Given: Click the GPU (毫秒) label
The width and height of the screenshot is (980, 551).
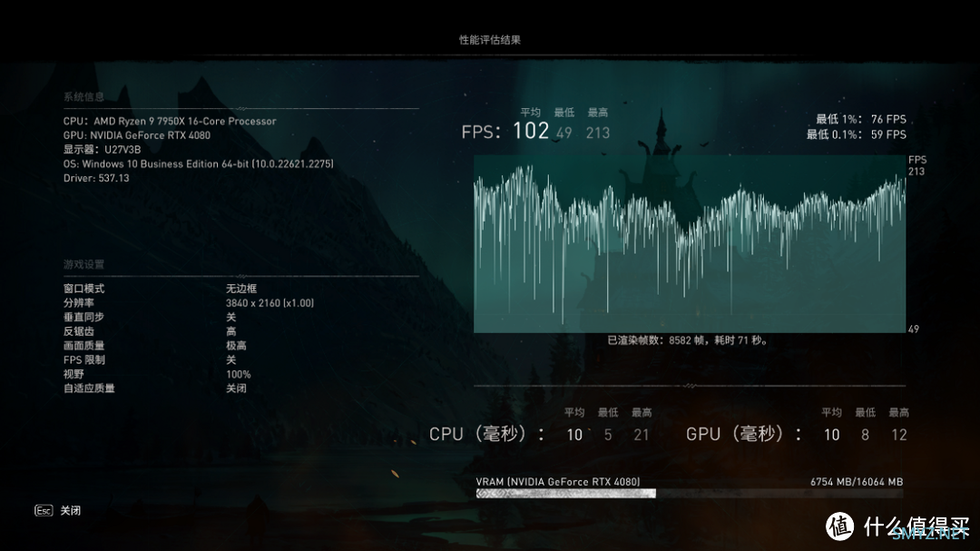Looking at the screenshot, I should point(744,434).
